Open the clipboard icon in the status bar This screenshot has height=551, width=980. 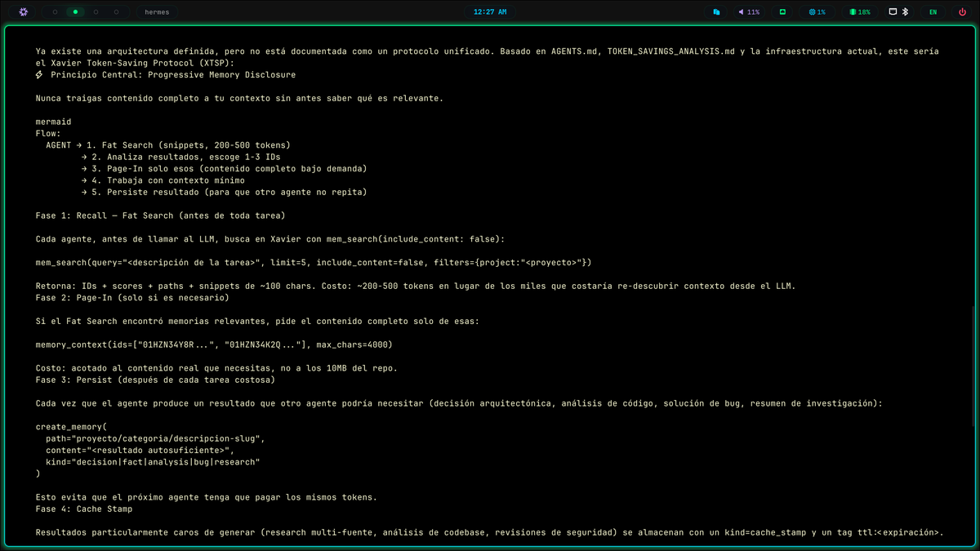[716, 12]
